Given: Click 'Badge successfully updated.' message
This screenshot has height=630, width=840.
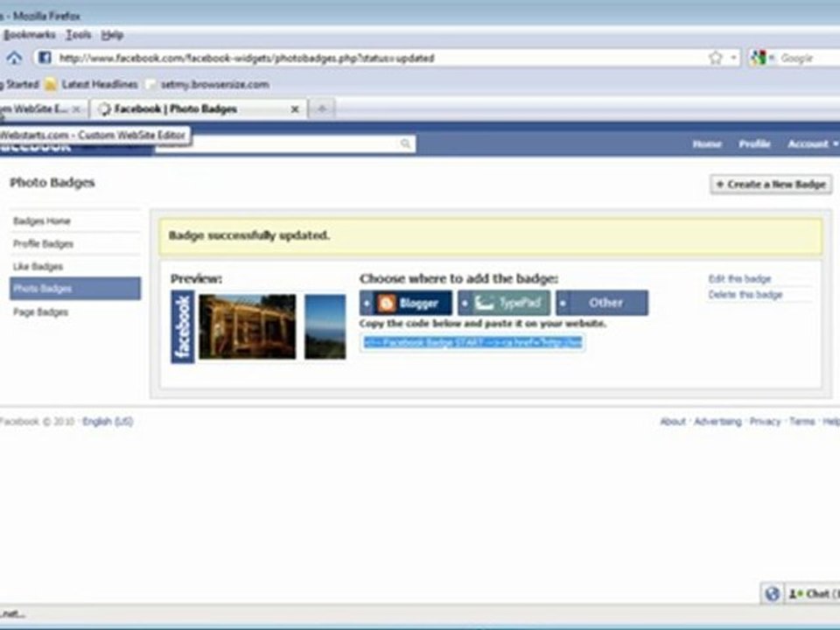Looking at the screenshot, I should pyautogui.click(x=249, y=235).
